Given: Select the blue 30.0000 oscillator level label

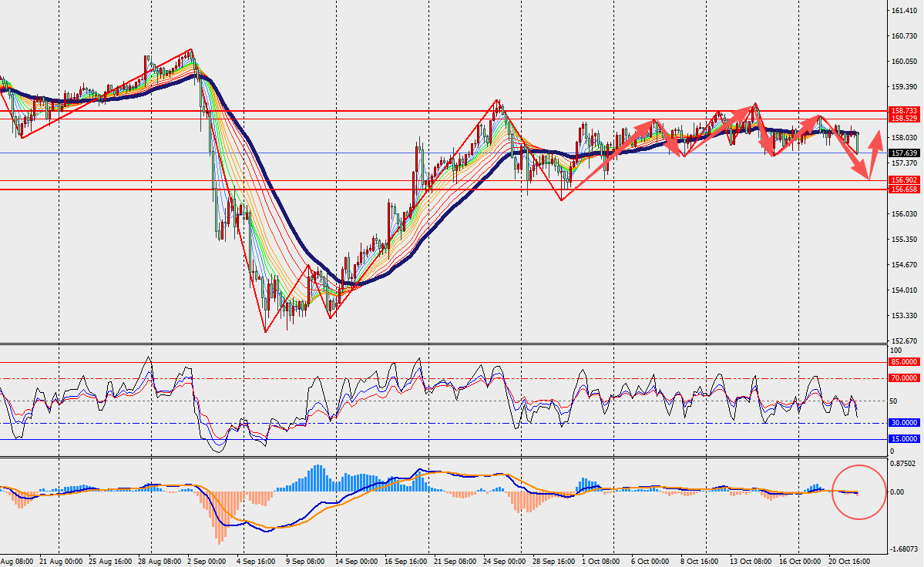Looking at the screenshot, I should [x=904, y=423].
